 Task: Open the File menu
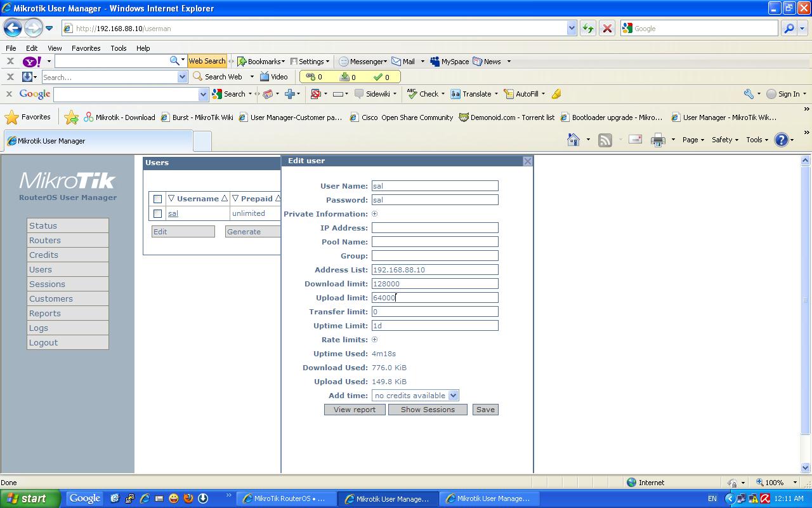11,48
